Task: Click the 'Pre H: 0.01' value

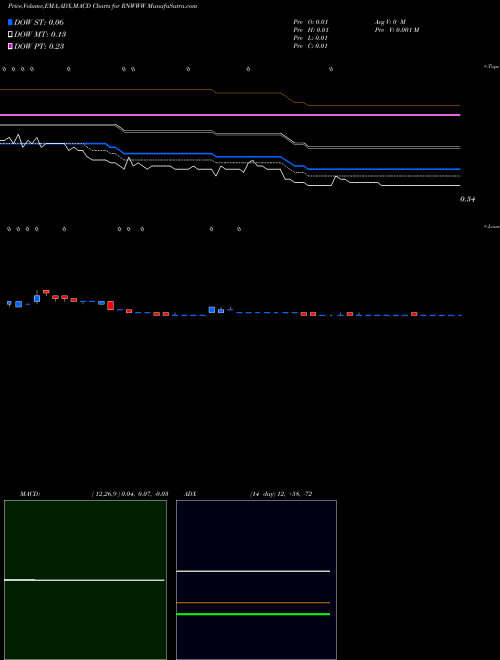Action: (311, 30)
